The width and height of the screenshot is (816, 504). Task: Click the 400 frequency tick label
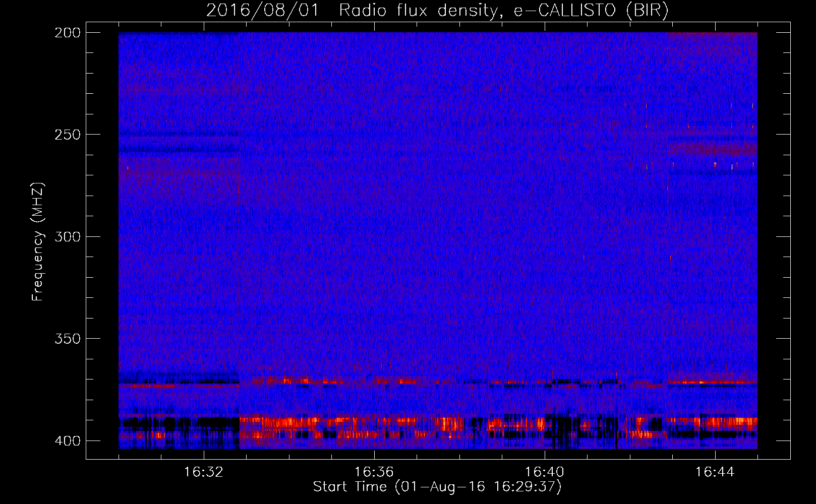67,441
